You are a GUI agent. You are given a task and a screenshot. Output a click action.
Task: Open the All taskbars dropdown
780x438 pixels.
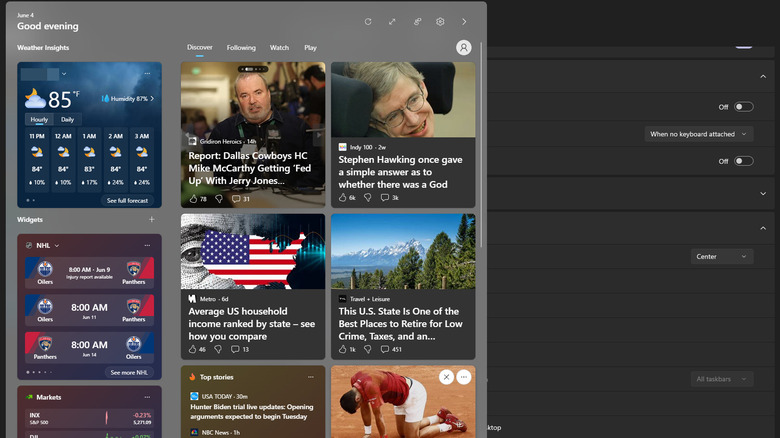coord(722,379)
